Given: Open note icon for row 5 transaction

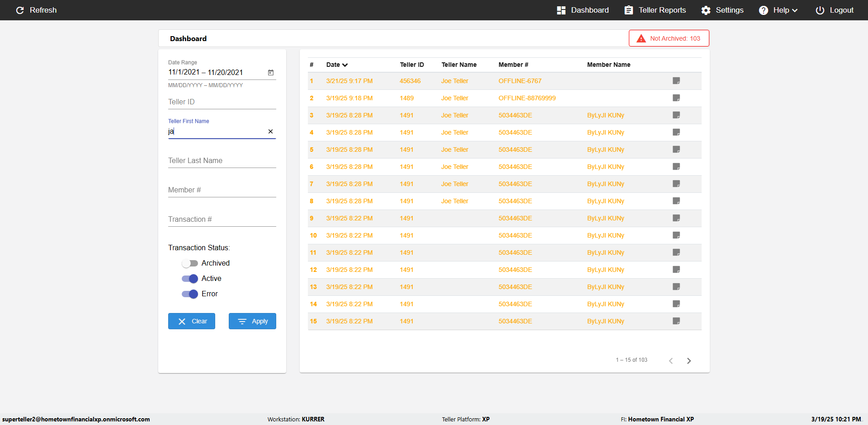Looking at the screenshot, I should tap(676, 149).
